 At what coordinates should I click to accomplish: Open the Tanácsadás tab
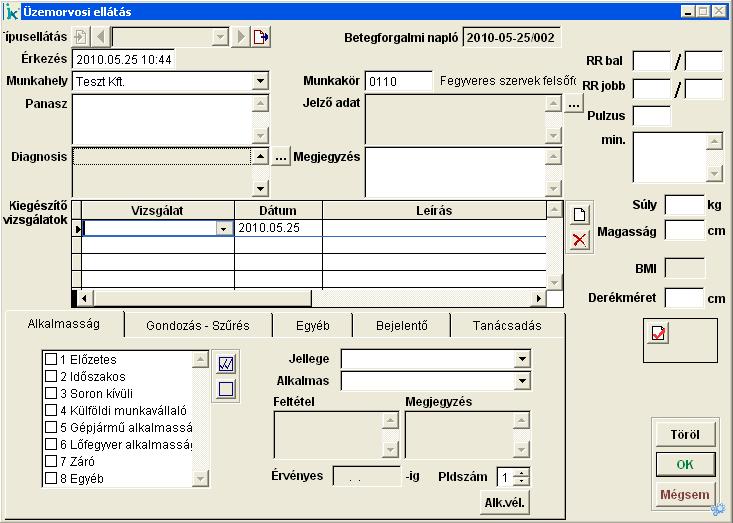coord(507,326)
